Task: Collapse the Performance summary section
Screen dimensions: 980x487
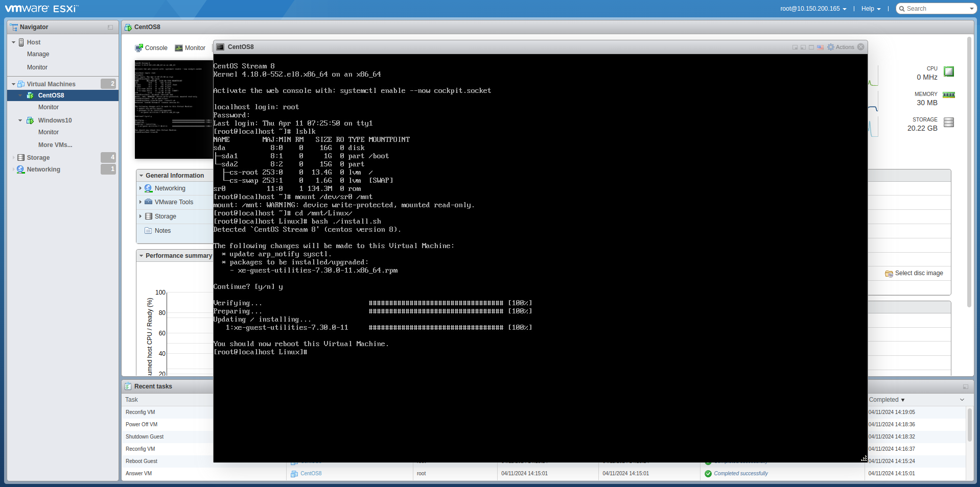Action: point(141,256)
